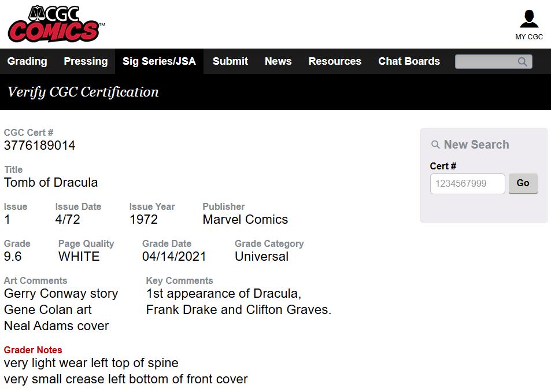Go to the Submit menu

[230, 61]
